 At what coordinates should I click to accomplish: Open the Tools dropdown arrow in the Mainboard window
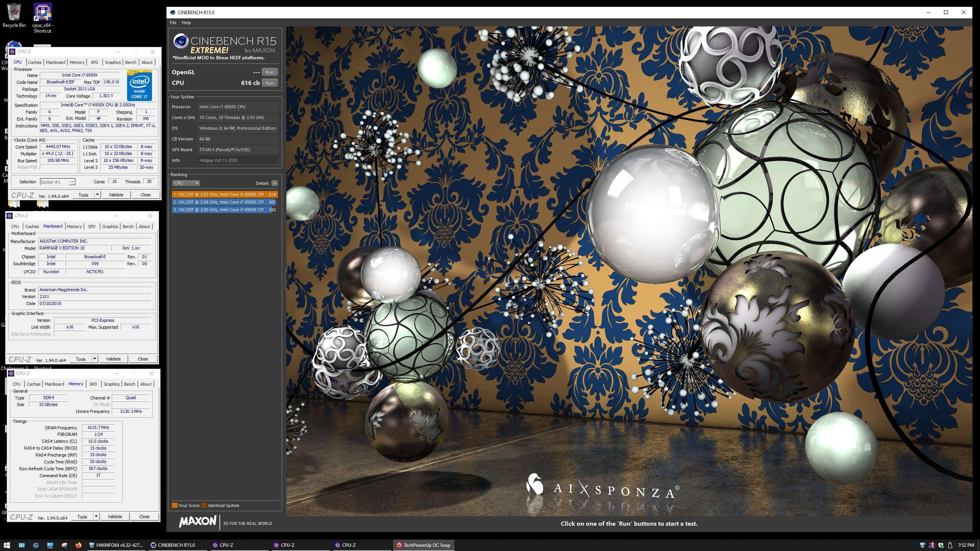tap(95, 359)
